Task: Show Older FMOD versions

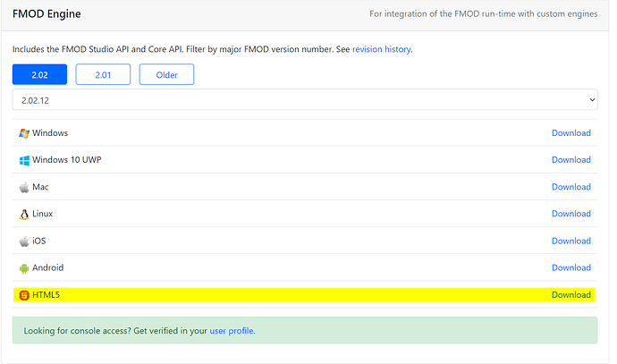Action: tap(166, 74)
